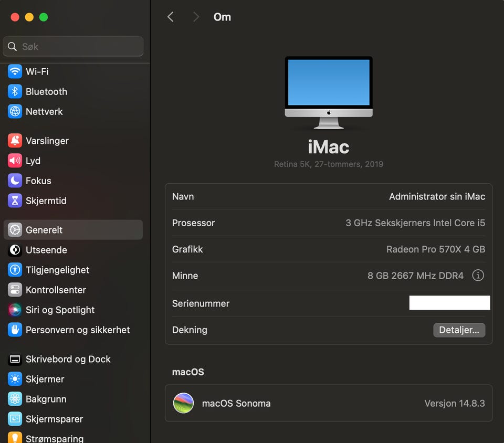Image resolution: width=504 pixels, height=443 pixels.
Task: Select the Generelt sidebar label
Action: point(44,230)
